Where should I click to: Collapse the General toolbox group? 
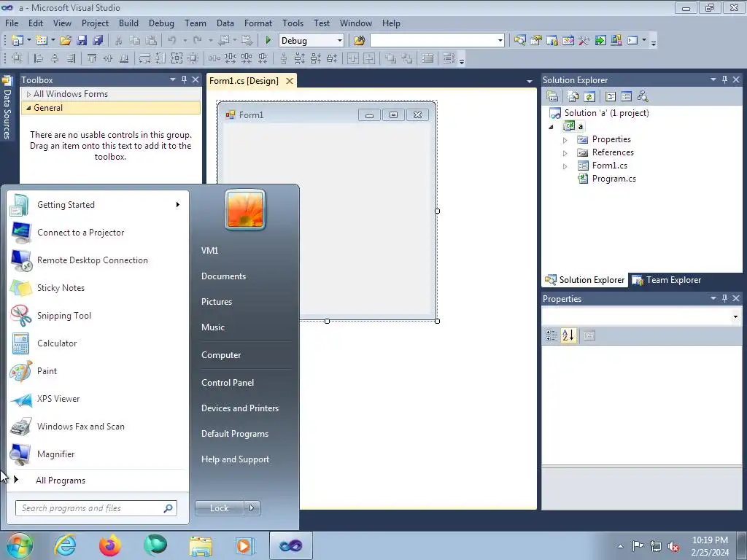pyautogui.click(x=28, y=108)
